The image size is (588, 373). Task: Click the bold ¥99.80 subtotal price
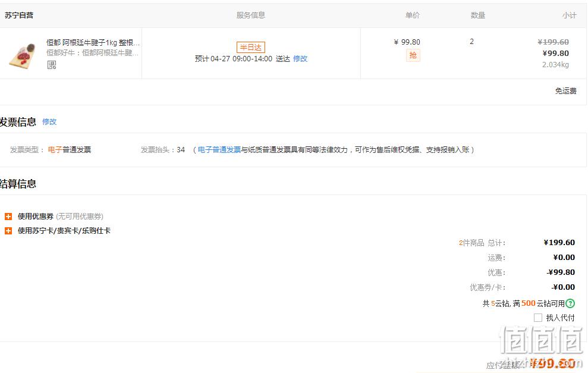coord(556,54)
